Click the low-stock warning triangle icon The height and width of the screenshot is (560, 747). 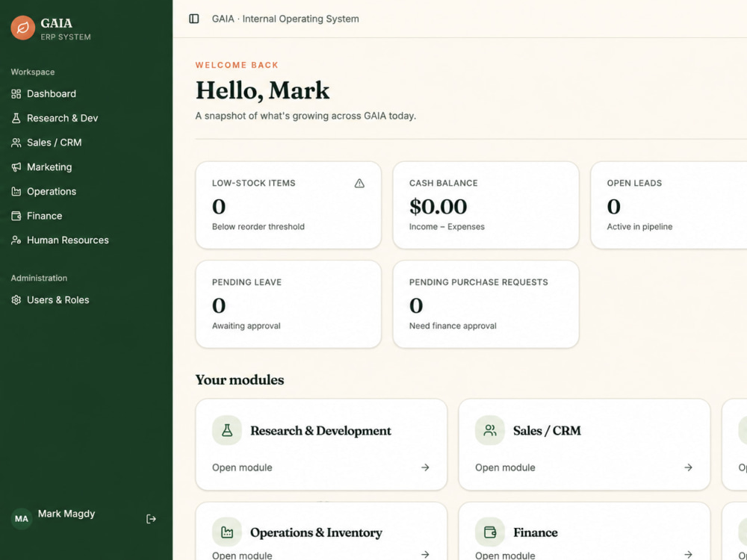click(360, 184)
